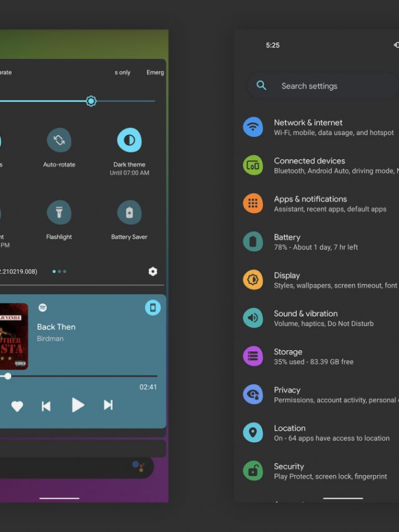Tap the Battery settings icon
This screenshot has width=399, height=532.
tap(252, 241)
